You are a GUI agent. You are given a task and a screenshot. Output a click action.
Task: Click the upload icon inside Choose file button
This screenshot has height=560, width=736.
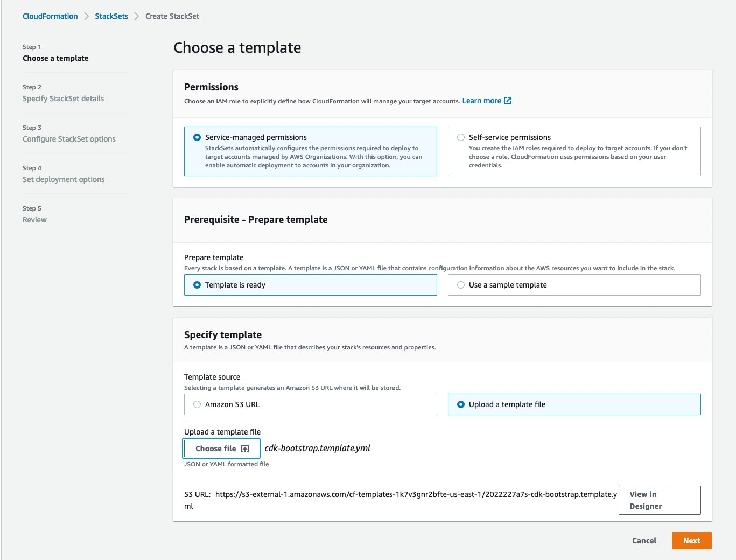[x=246, y=448]
